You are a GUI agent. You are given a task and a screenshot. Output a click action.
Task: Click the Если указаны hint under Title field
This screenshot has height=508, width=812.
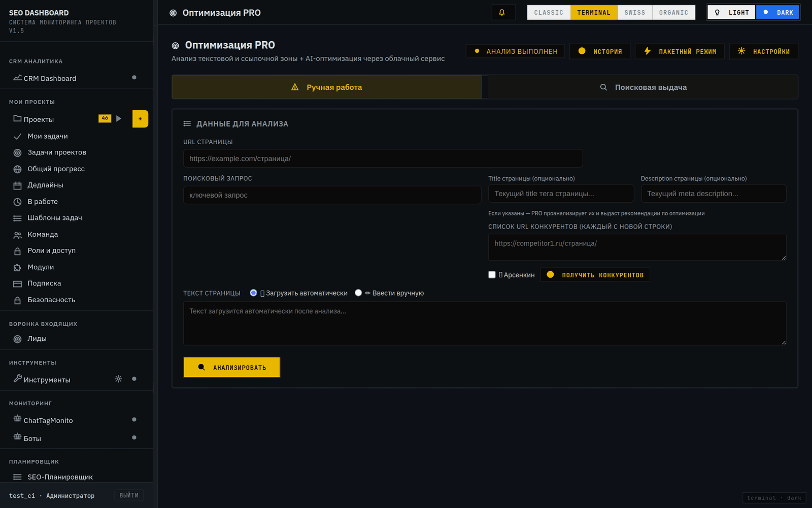click(x=596, y=213)
